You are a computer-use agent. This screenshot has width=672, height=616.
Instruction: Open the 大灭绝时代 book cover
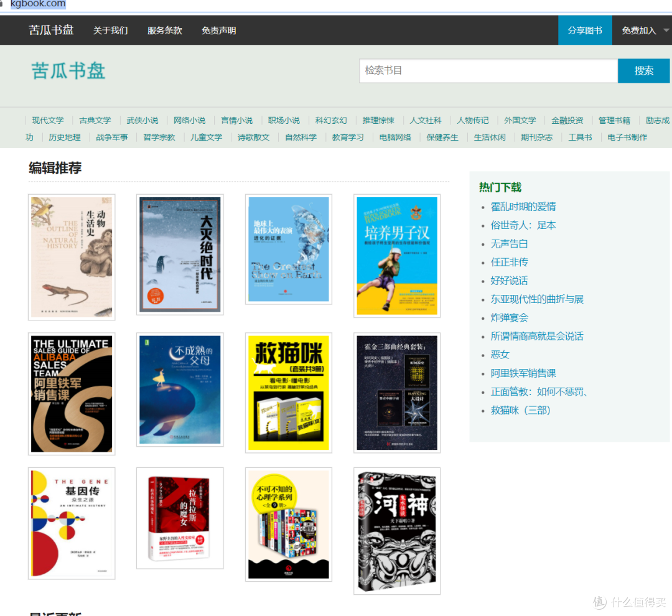[180, 254]
